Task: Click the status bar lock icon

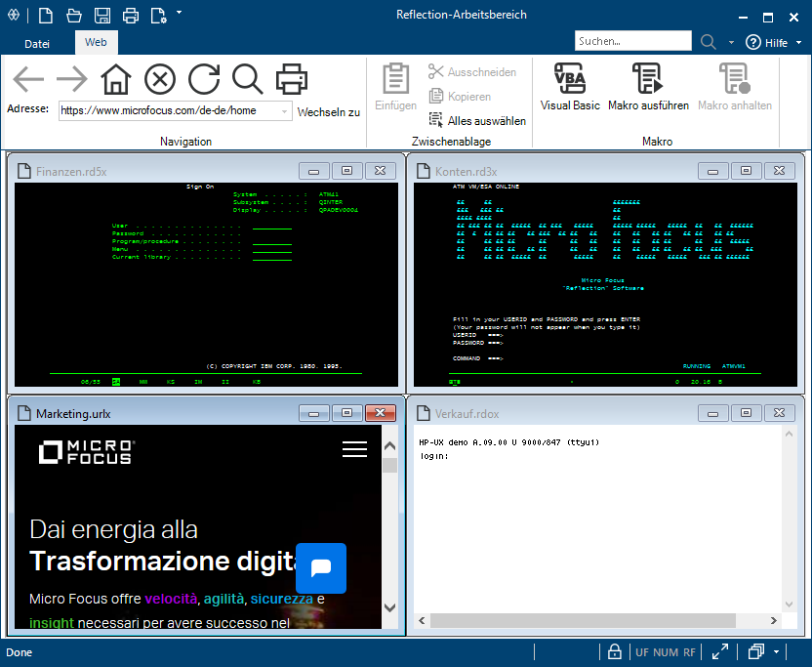Action: click(x=615, y=651)
